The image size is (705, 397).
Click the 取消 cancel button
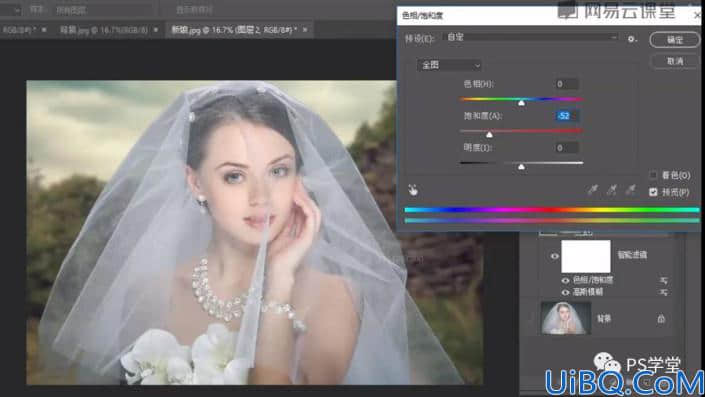click(674, 61)
